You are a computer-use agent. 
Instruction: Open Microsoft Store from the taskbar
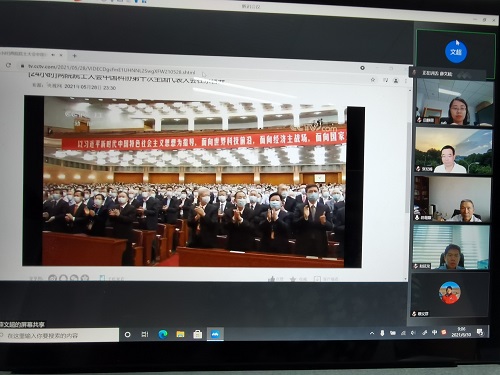pos(198,334)
